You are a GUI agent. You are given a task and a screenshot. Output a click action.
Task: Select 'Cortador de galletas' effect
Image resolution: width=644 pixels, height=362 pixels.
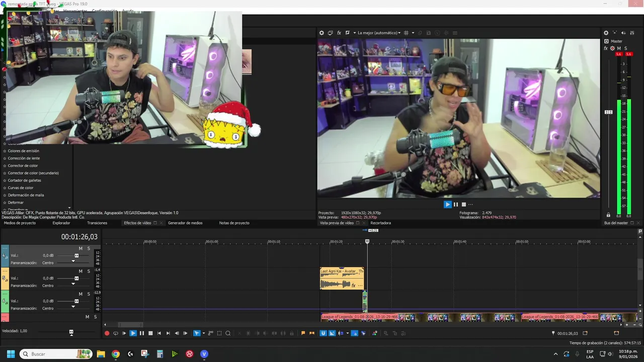(24, 180)
